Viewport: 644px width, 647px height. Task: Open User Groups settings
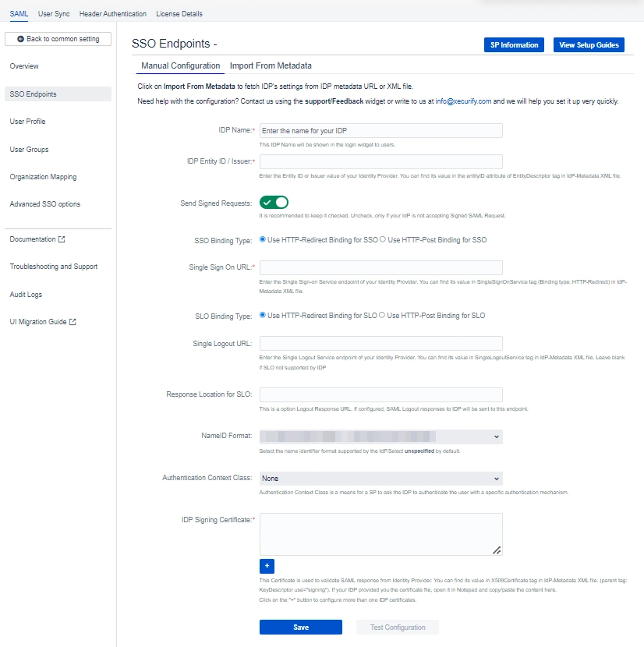[x=29, y=150]
